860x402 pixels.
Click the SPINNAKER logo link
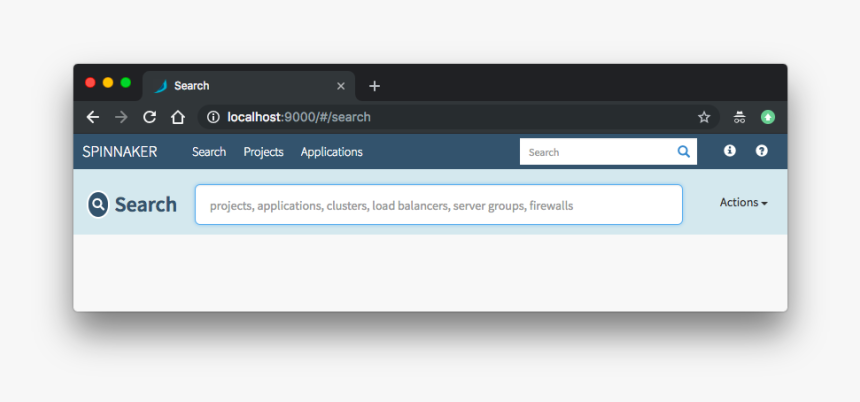pos(120,152)
